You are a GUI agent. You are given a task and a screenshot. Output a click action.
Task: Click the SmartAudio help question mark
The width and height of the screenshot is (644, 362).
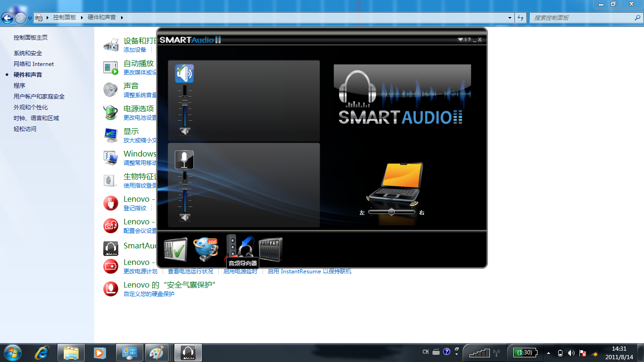tap(469, 40)
